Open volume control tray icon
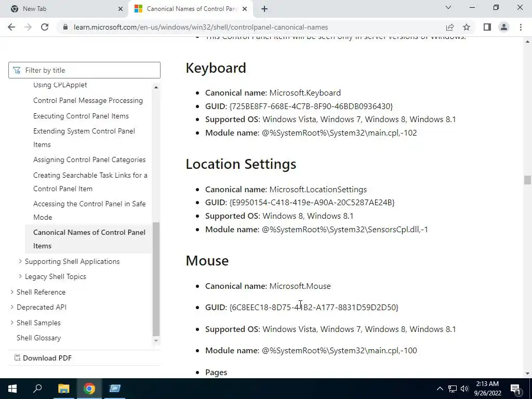 coord(464,389)
